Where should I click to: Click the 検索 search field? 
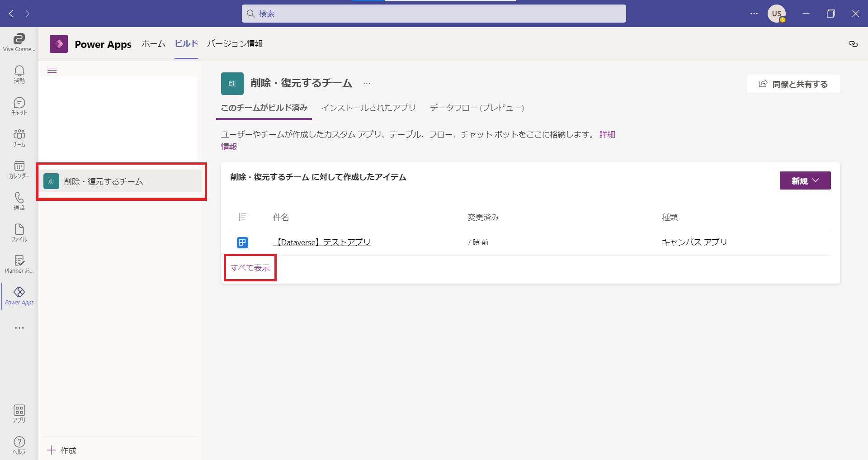(x=434, y=14)
